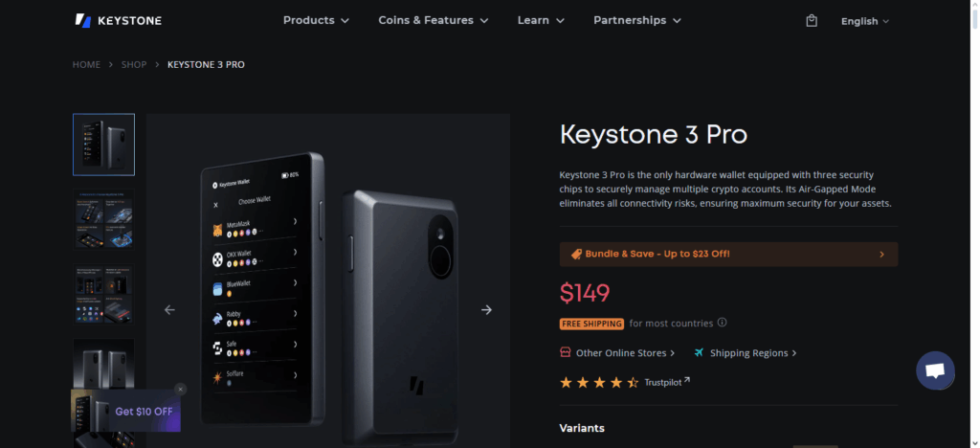Click the Keystone logo icon

coord(83,20)
